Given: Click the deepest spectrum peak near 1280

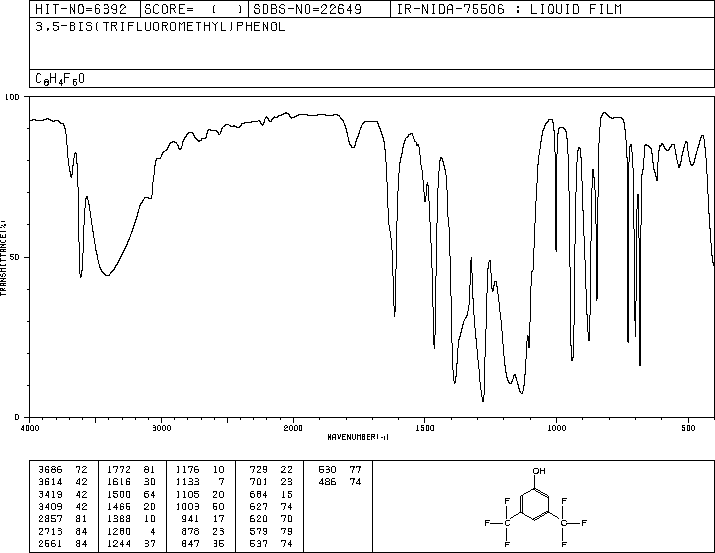Looking at the screenshot, I should [483, 400].
